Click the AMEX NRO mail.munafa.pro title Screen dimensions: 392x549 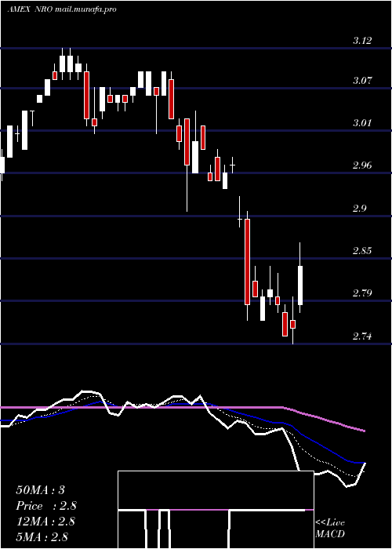point(62,9)
